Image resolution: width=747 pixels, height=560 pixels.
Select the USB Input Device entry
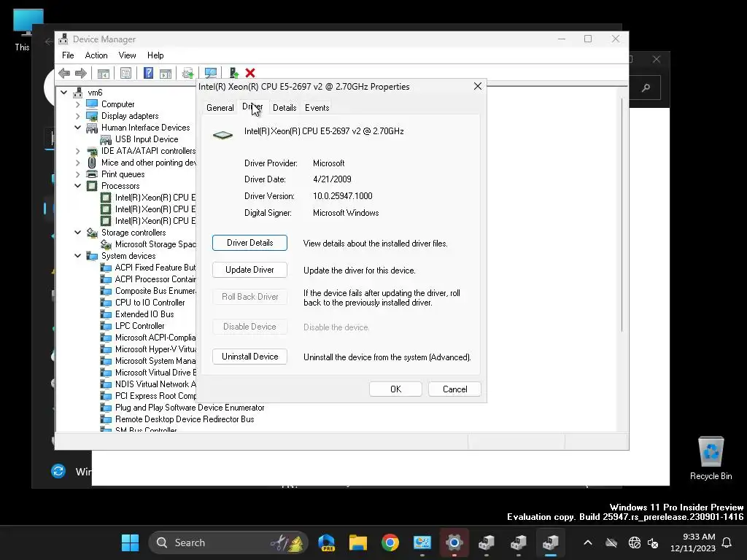click(x=147, y=139)
